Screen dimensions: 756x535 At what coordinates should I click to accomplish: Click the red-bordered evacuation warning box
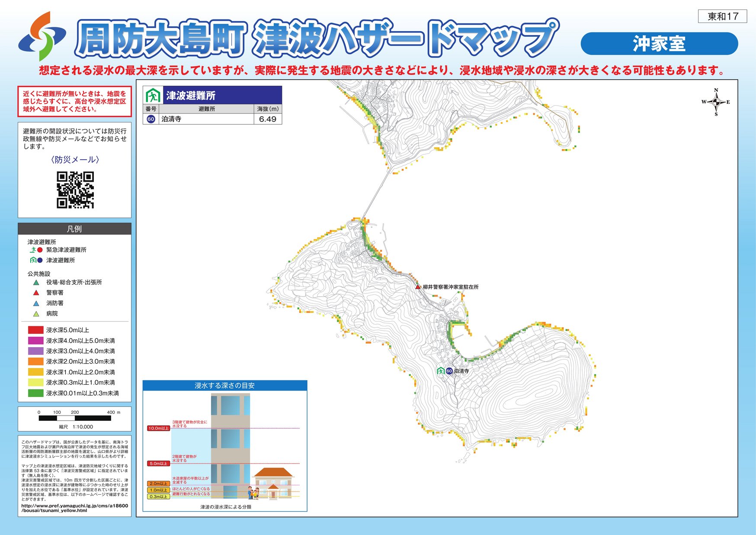pos(74,101)
